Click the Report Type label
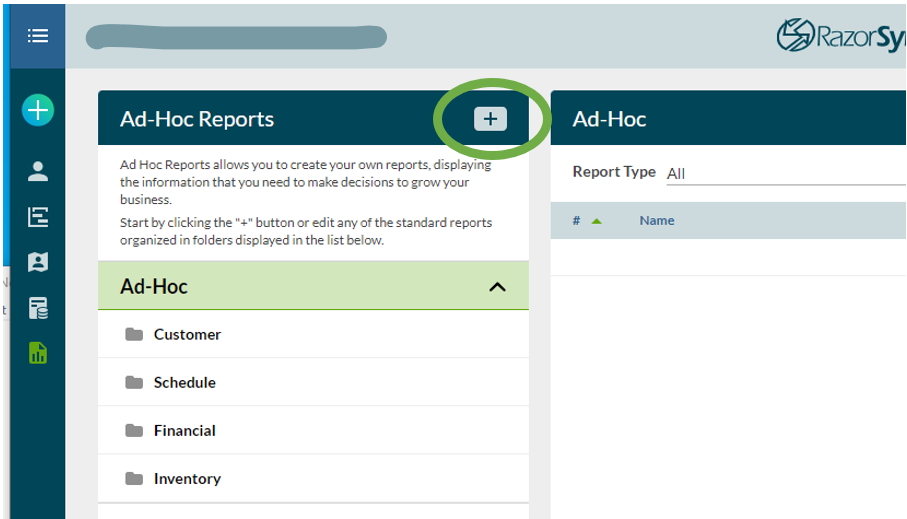The image size is (907, 519). pos(614,172)
